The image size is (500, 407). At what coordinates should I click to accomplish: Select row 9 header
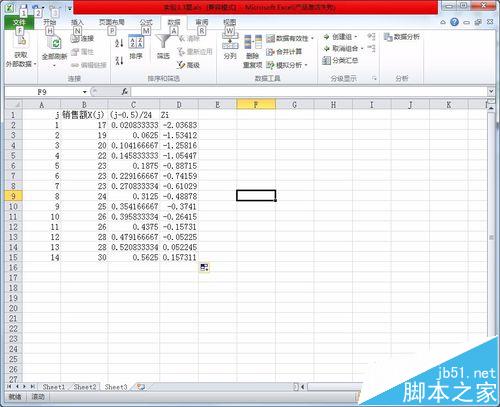[13, 196]
